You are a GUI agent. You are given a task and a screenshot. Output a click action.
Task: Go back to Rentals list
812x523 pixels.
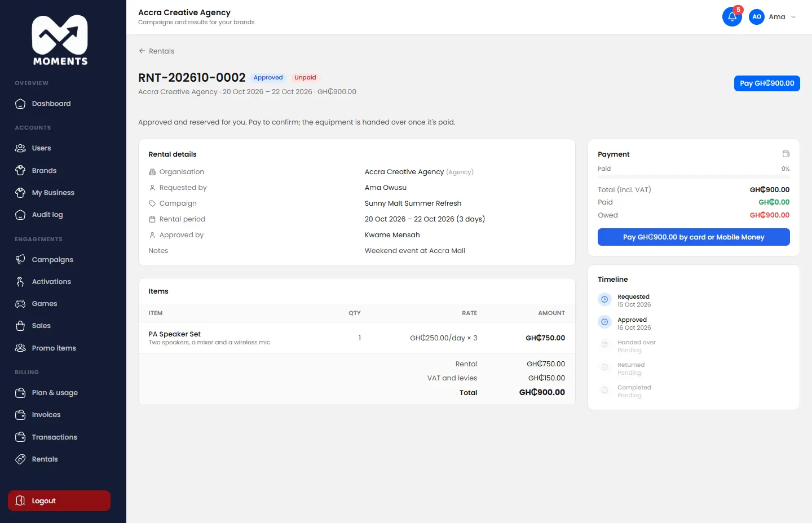(156, 51)
